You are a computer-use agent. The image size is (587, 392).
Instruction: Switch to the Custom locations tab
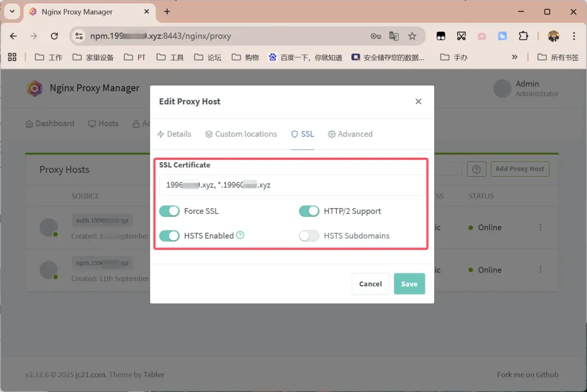pyautogui.click(x=241, y=134)
